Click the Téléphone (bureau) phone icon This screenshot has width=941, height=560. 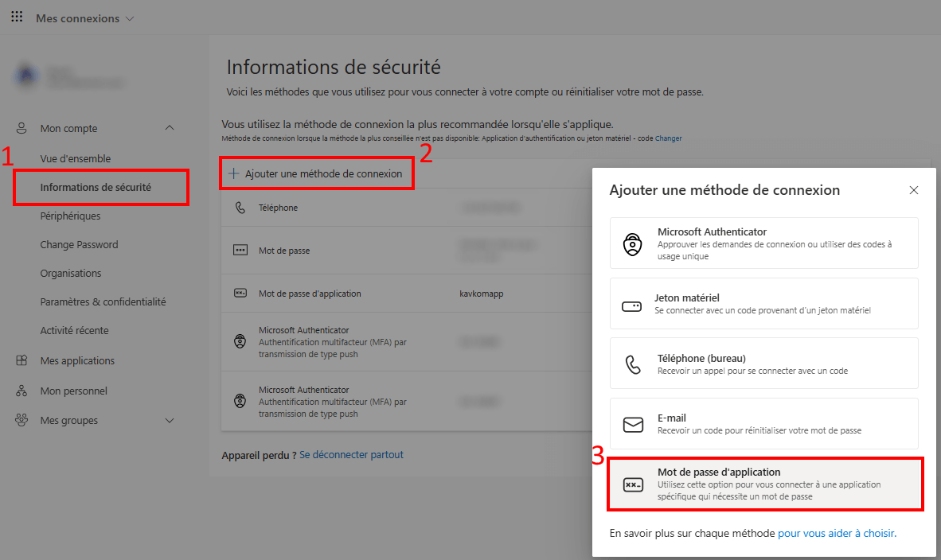tap(633, 364)
